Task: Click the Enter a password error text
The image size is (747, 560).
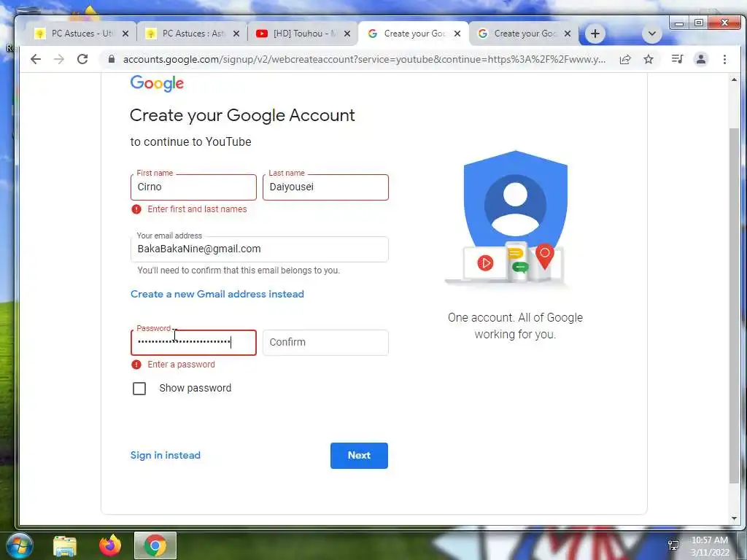Action: click(x=181, y=365)
